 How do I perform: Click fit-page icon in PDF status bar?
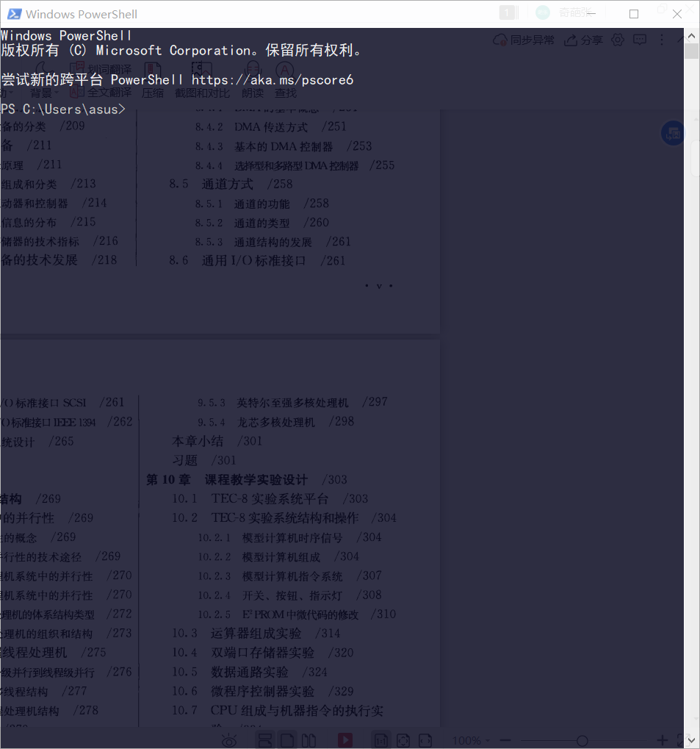pyautogui.click(x=403, y=741)
